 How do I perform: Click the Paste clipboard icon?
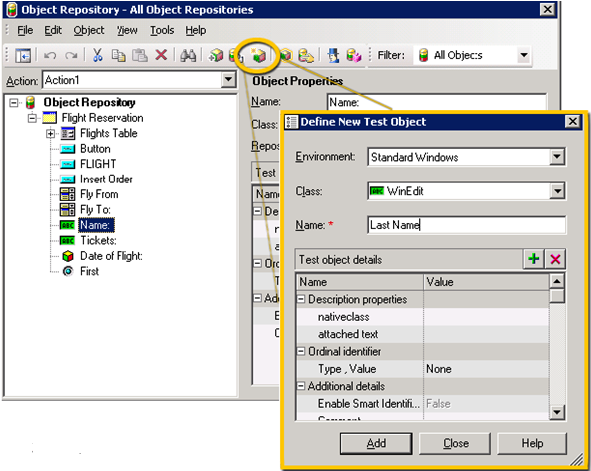140,55
